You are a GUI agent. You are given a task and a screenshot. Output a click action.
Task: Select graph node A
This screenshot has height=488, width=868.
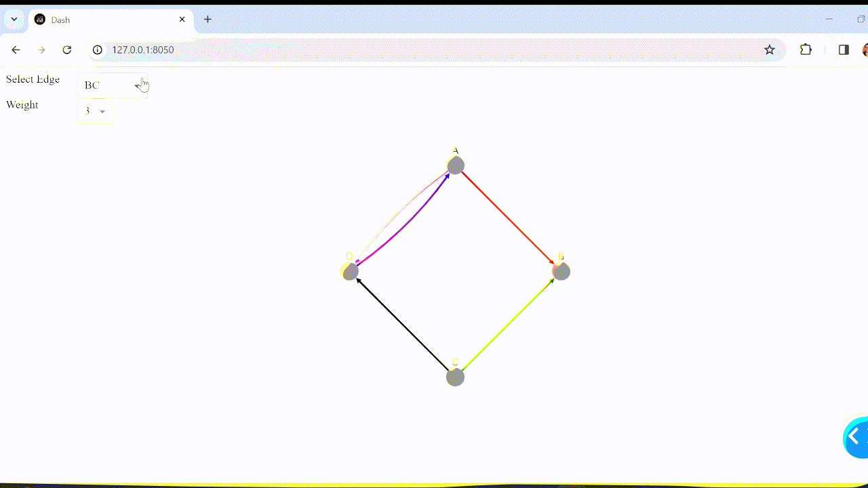coord(455,165)
